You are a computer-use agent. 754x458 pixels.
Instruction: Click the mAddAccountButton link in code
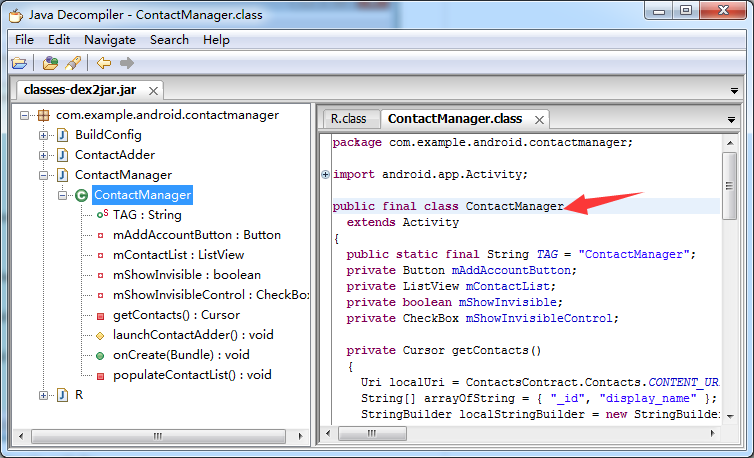511,270
